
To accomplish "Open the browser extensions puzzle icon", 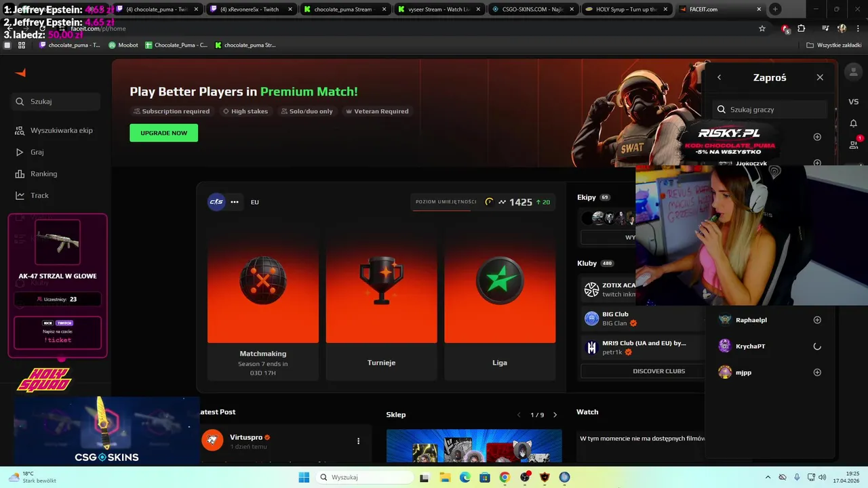I will [x=802, y=28].
